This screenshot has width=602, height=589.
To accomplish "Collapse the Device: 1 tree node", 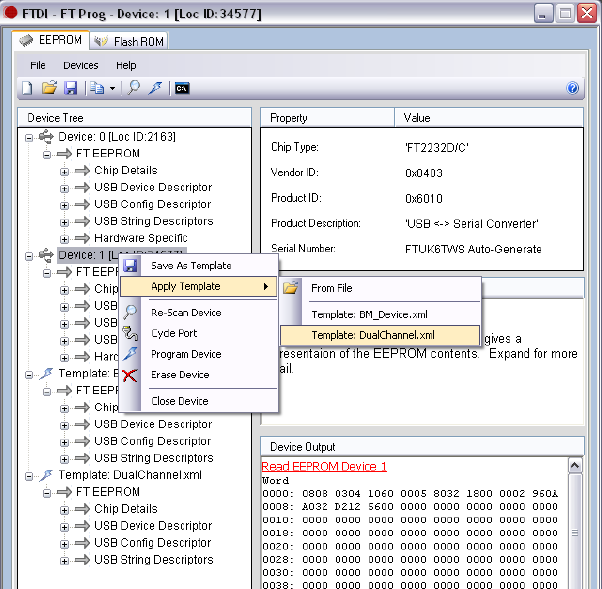I will 29,256.
